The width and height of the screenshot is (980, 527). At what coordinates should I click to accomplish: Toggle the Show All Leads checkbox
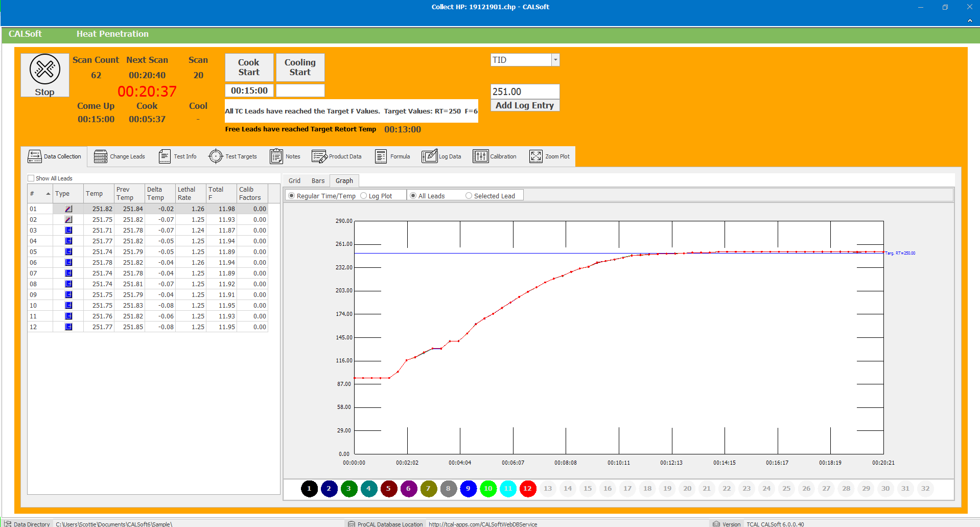tap(31, 178)
